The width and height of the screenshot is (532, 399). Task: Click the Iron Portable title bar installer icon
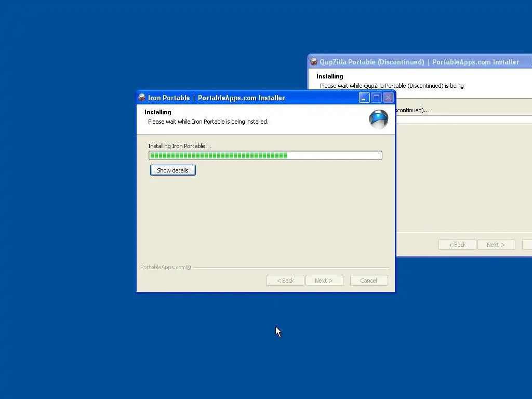(142, 98)
